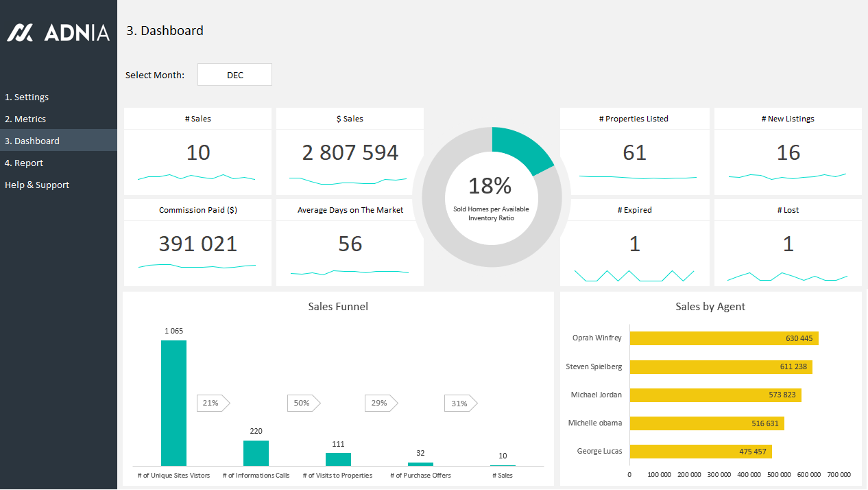
Task: Open the 2. Metrics sidebar item
Action: pyautogui.click(x=25, y=119)
